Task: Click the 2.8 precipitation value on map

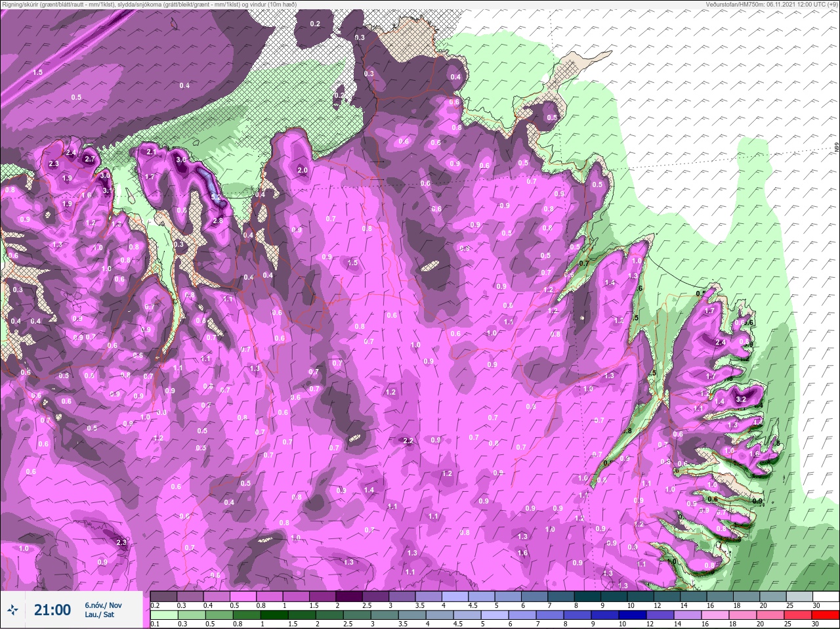Action: tap(218, 221)
